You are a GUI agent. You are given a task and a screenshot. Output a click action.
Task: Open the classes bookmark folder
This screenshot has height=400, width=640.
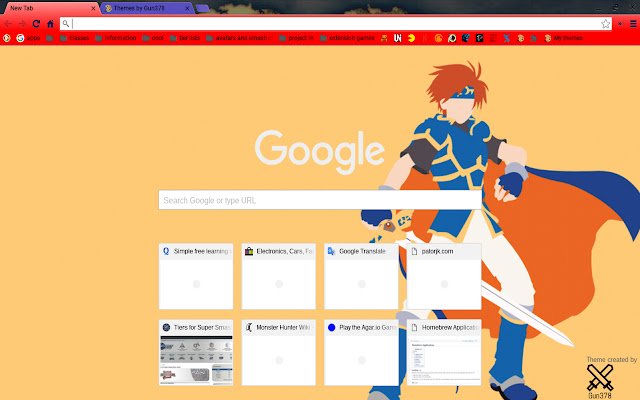(75, 38)
